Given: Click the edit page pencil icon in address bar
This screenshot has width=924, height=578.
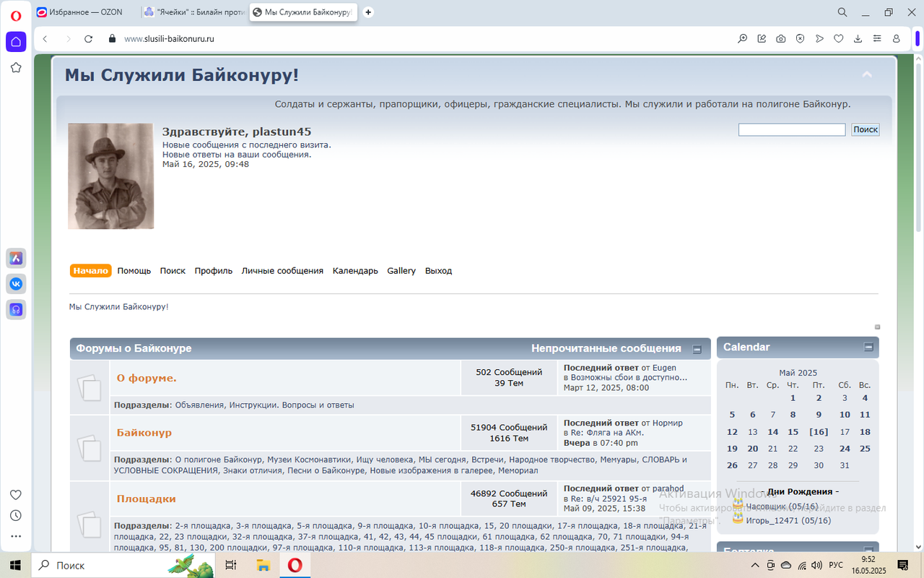Looking at the screenshot, I should [762, 39].
